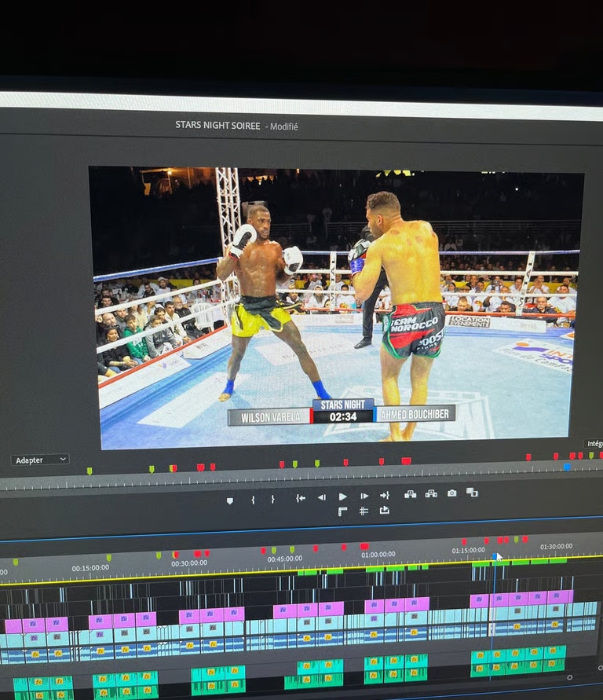This screenshot has width=603, height=700.
Task: Open the Intégrale resolution dropdown
Action: pyautogui.click(x=594, y=444)
